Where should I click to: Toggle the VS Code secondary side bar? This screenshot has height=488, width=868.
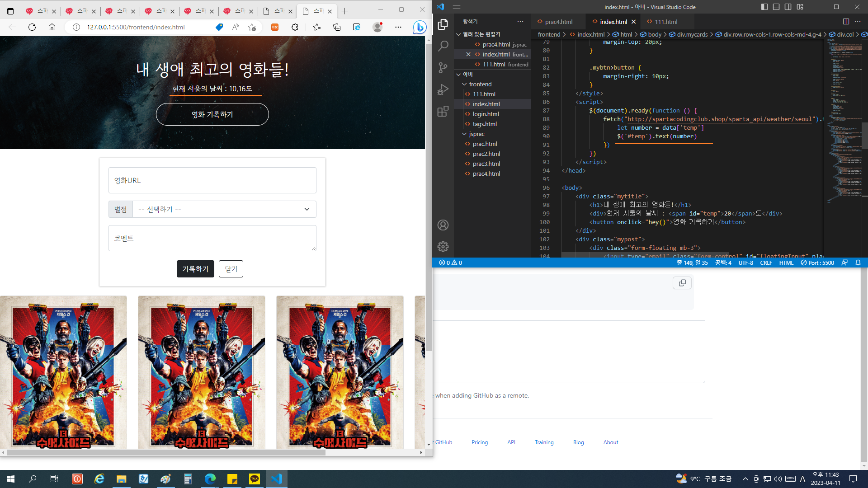pos(788,7)
